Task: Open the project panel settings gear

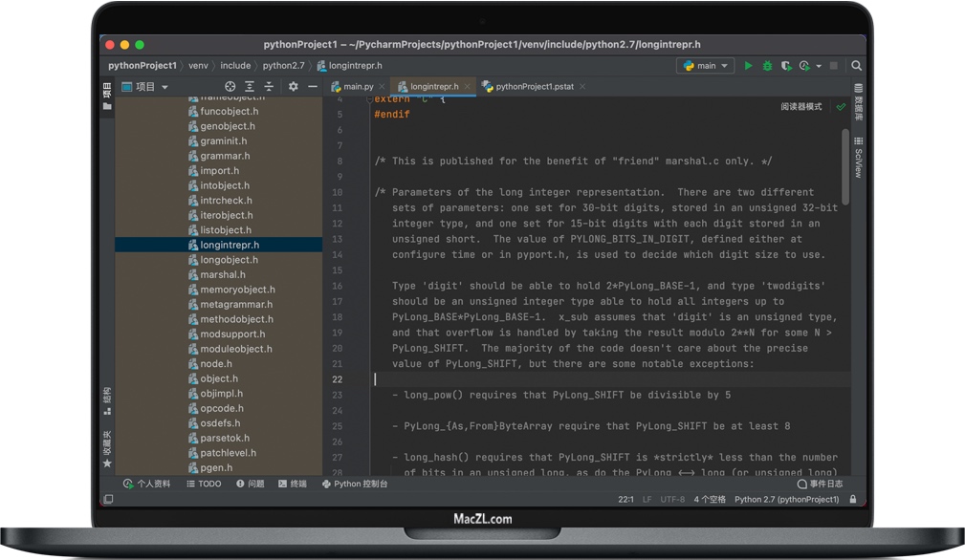Action: tap(293, 86)
